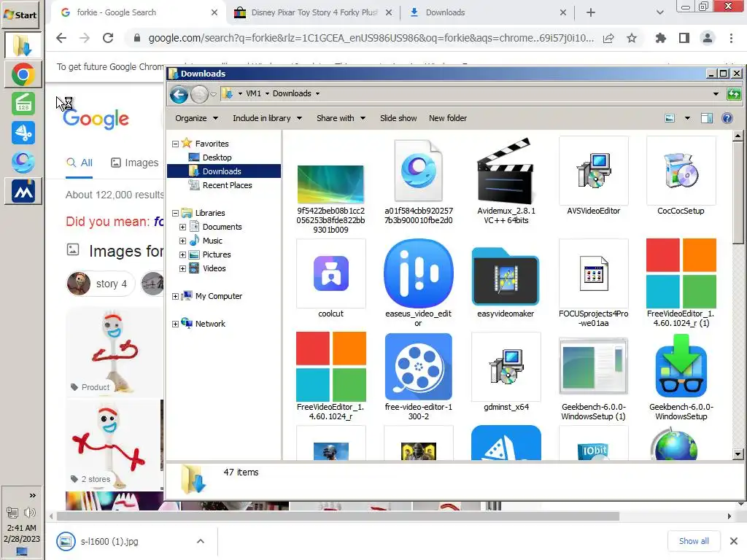Click the Explorer vertical scrollbar down arrow
Viewport: 747px width, 560px height.
pos(738,454)
